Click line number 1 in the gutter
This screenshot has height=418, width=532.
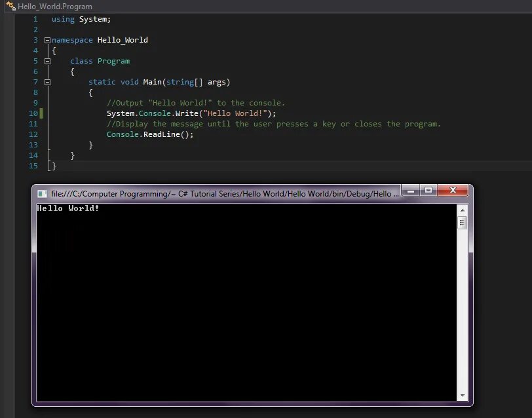(35, 20)
